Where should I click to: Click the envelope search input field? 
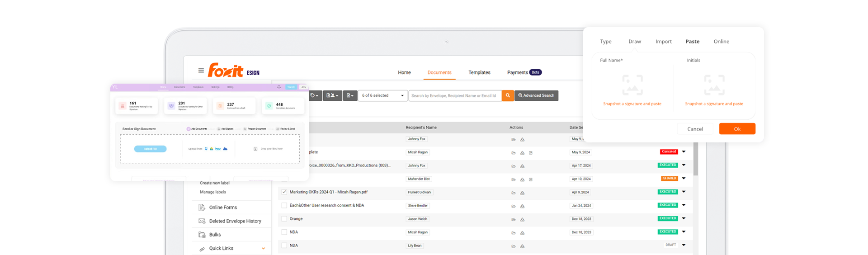pyautogui.click(x=454, y=95)
